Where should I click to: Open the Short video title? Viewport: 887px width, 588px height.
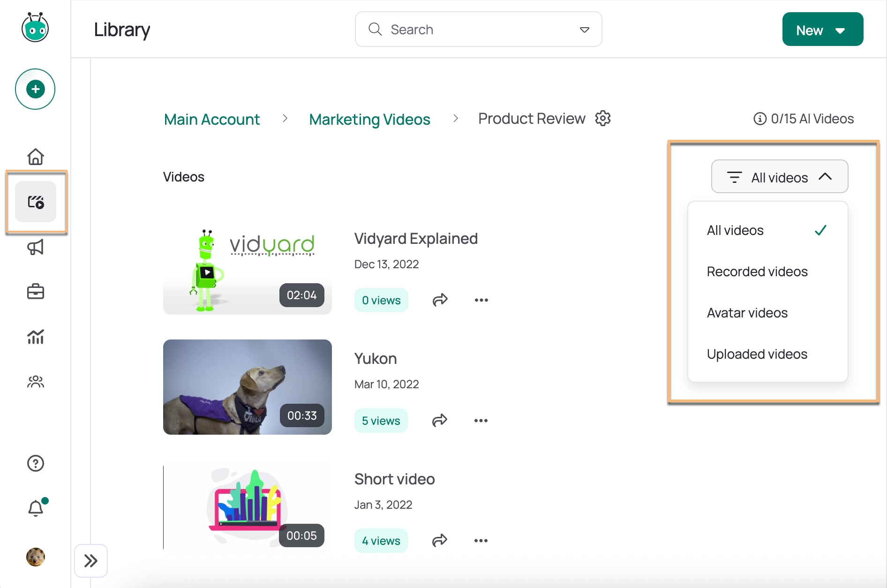(x=395, y=479)
